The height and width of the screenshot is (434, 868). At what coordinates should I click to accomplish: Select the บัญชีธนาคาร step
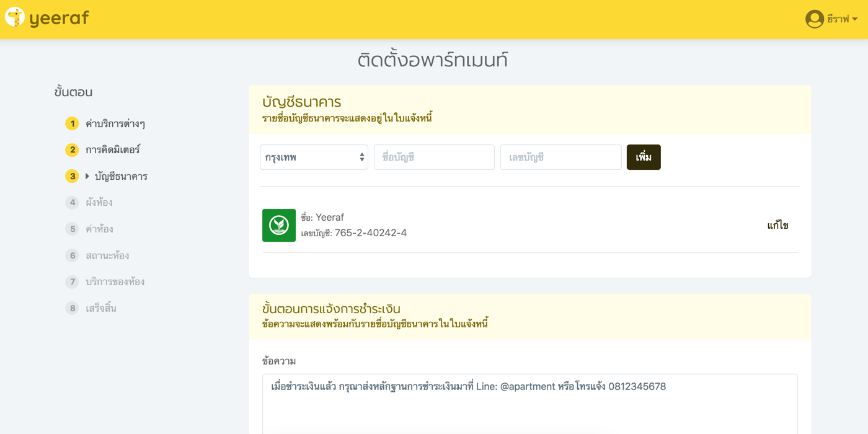[x=121, y=176]
